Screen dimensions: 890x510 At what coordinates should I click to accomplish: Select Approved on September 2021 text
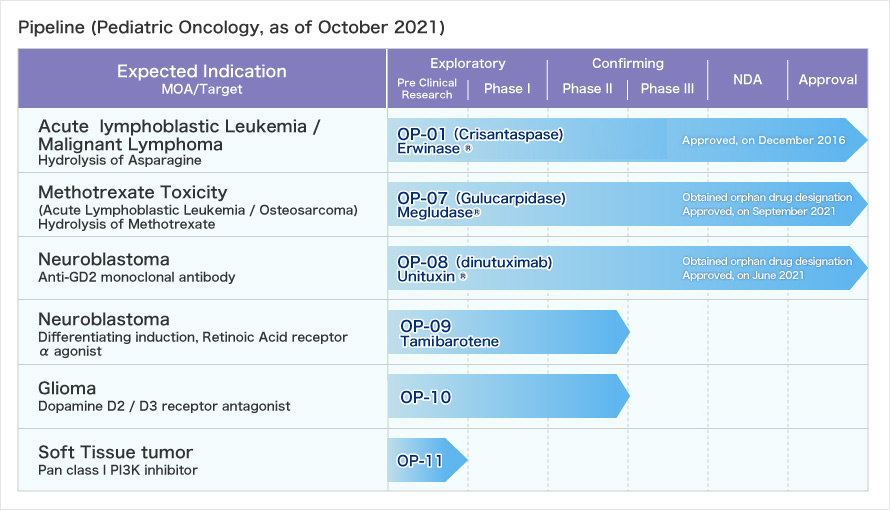pos(759,212)
